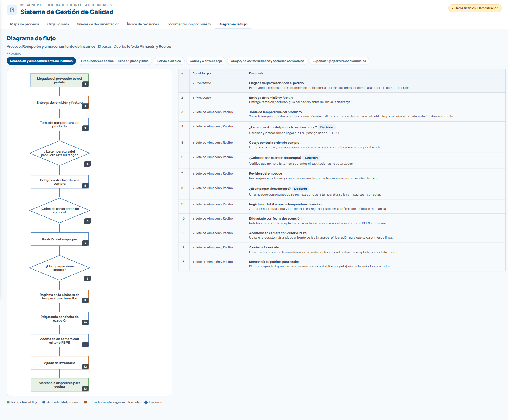Select the Servicio en piso process
Viewport: 508px width, 420px height.
click(169, 61)
